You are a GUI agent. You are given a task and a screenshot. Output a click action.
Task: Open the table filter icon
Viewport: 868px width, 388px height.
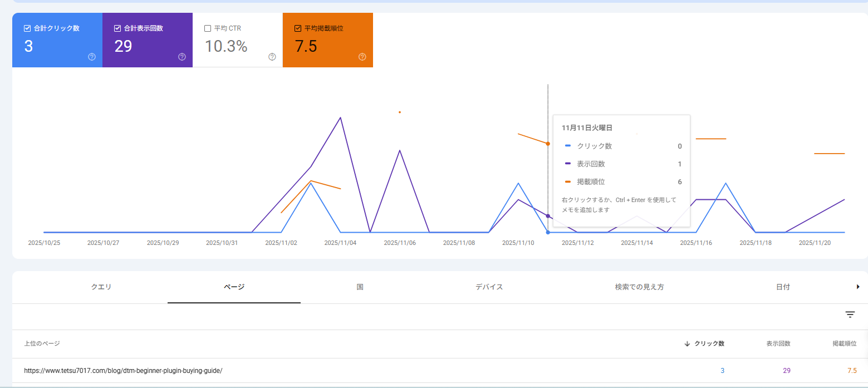pos(850,315)
